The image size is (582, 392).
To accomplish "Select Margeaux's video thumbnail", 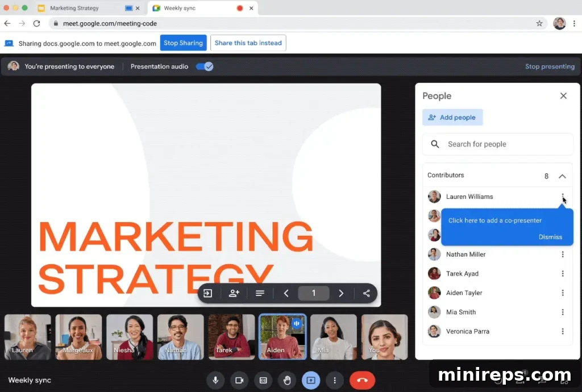I will tap(78, 337).
